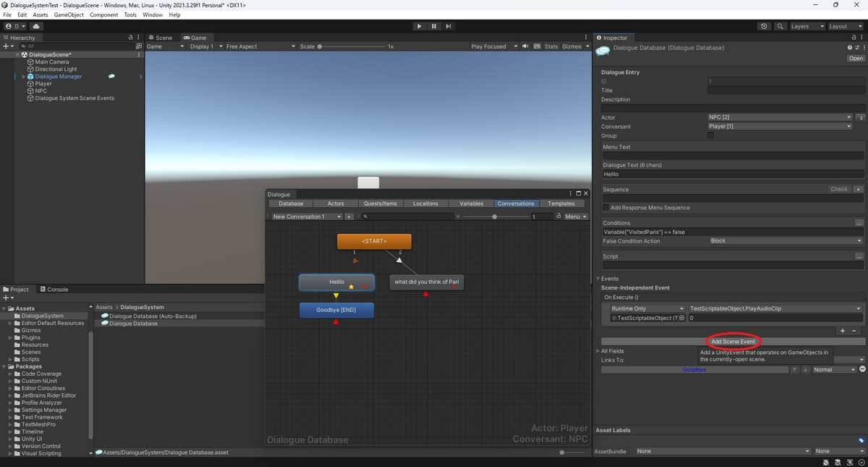The height and width of the screenshot is (467, 868).
Task: Select the Player object in the Hierarchy
Action: click(43, 83)
